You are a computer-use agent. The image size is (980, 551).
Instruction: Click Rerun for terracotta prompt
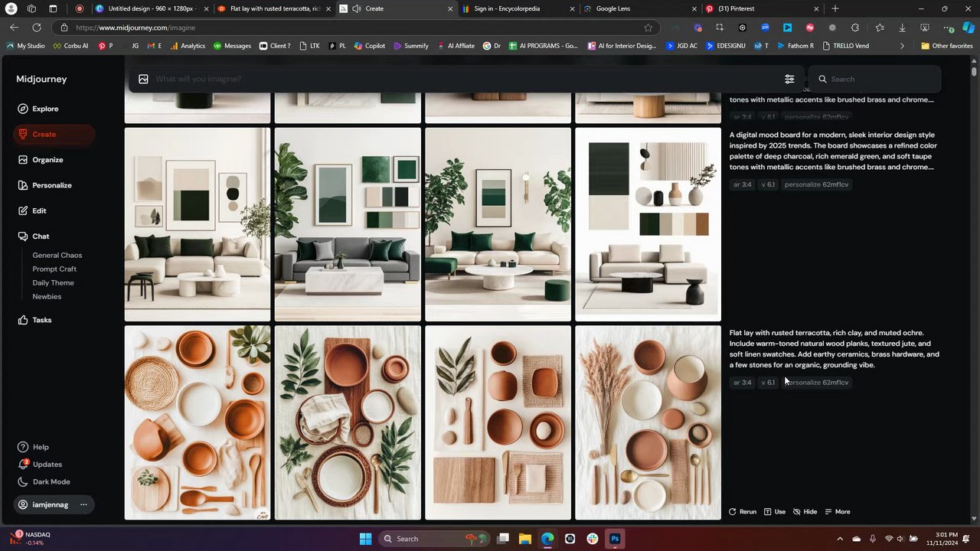pyautogui.click(x=743, y=512)
